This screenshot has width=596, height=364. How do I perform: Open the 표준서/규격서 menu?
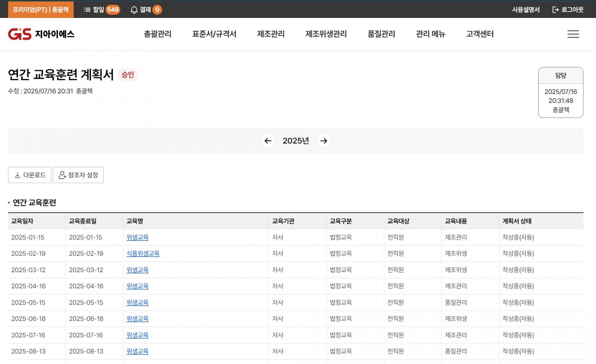pos(214,34)
